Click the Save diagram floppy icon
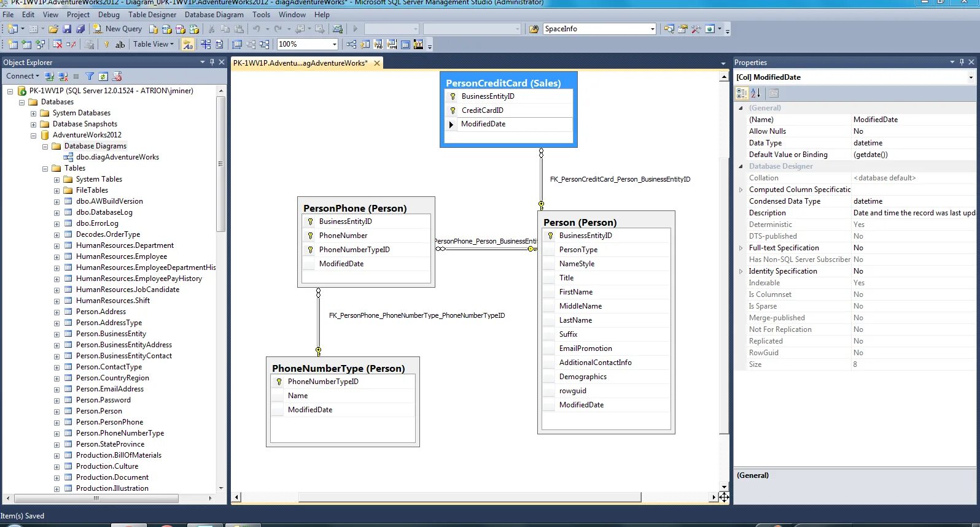 pyautogui.click(x=67, y=29)
